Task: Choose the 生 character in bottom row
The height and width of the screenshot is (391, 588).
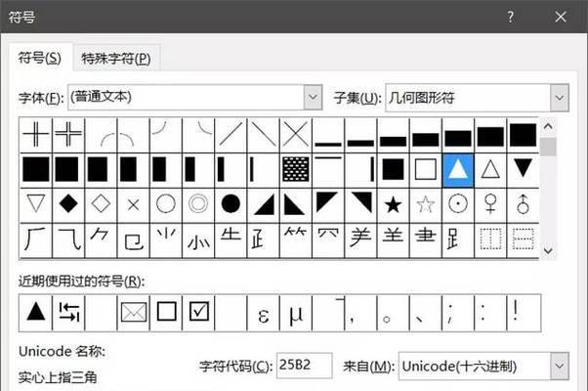Action: 231,240
